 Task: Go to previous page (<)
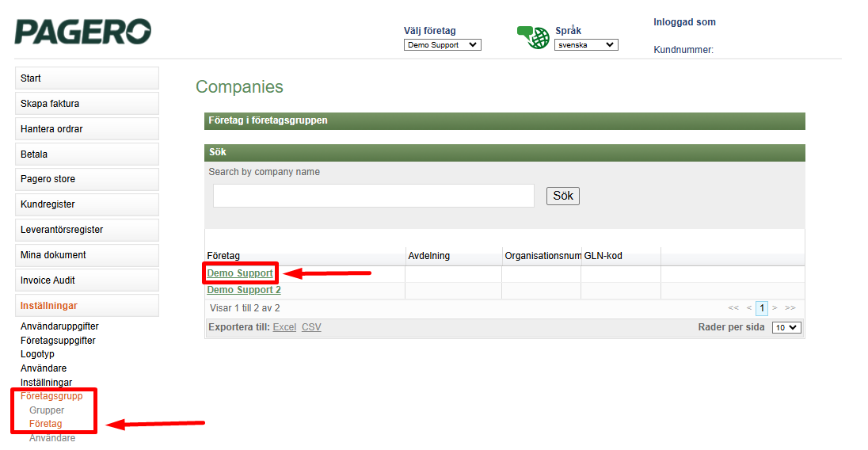tap(749, 307)
